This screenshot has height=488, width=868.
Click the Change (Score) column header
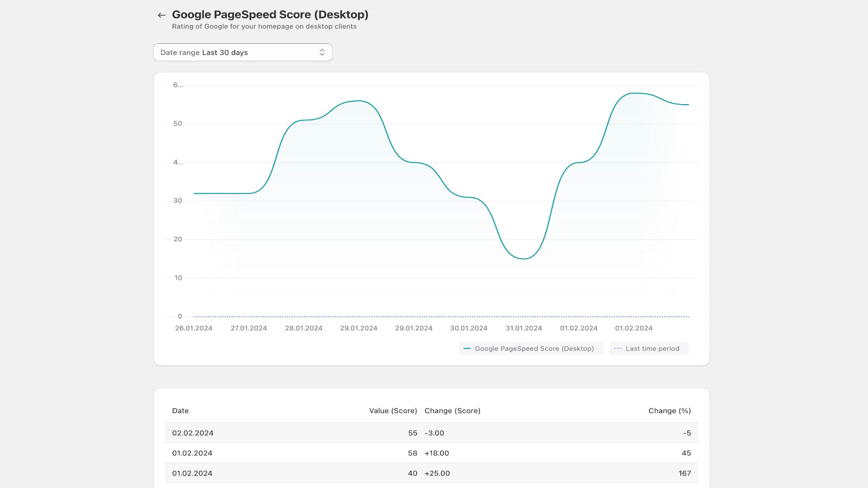click(453, 410)
